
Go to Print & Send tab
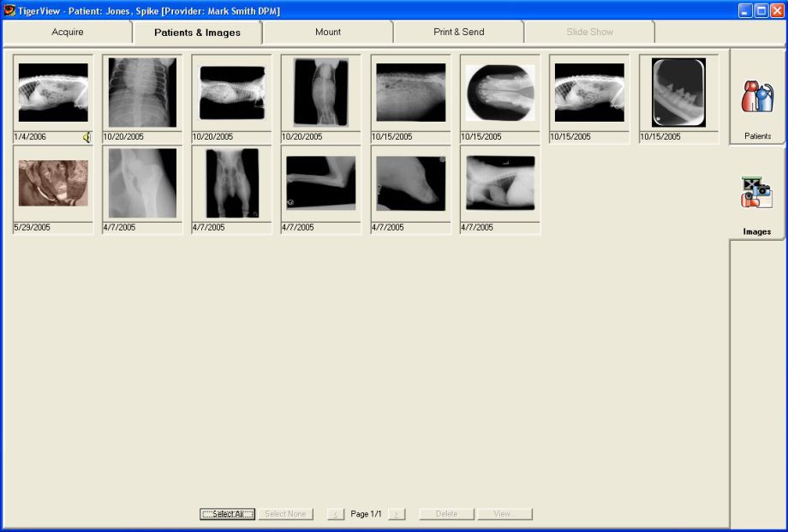[x=458, y=33]
